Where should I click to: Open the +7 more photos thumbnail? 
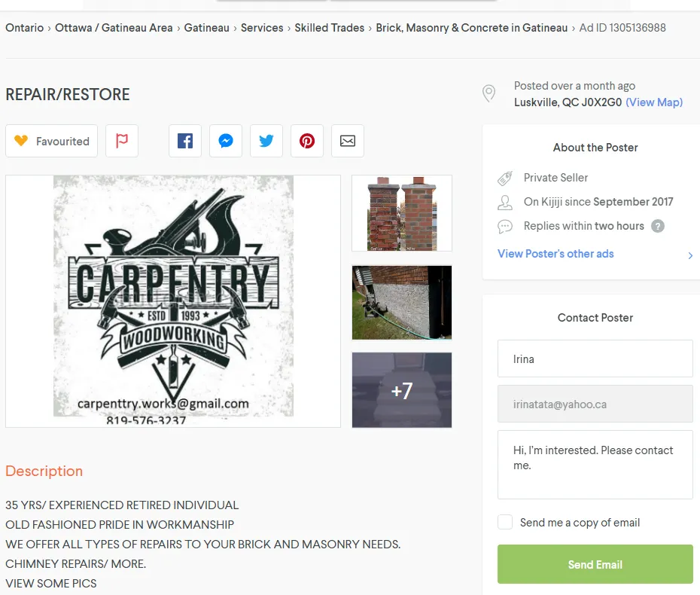[x=402, y=390]
